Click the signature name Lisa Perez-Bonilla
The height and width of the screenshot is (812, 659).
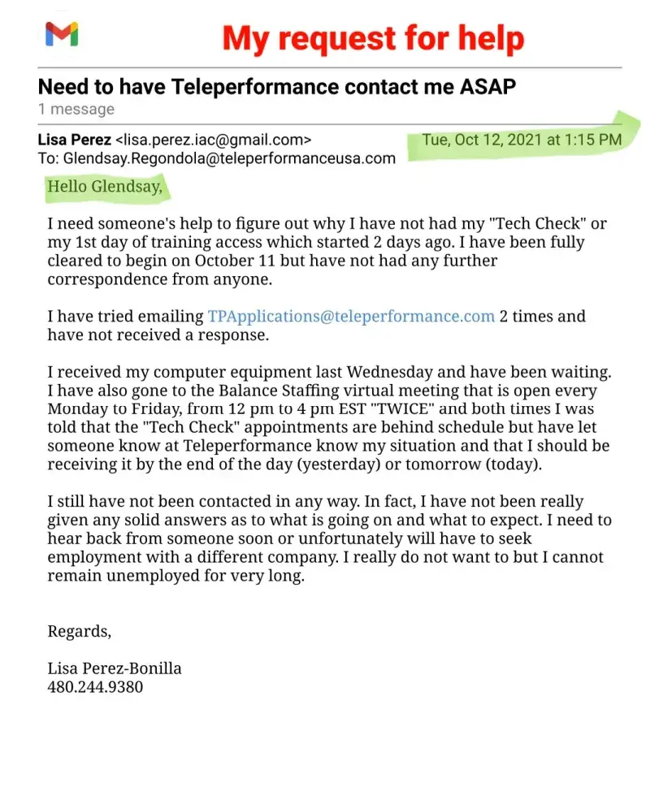115,668
